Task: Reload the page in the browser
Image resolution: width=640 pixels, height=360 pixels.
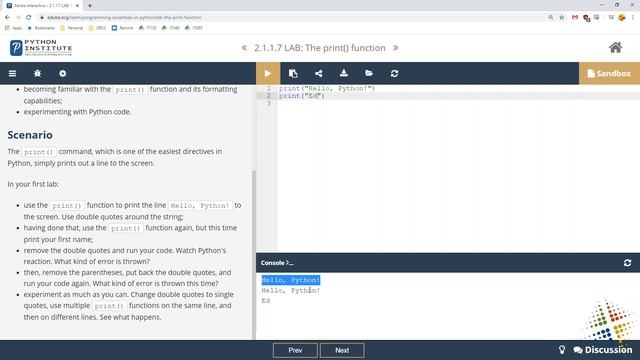Action: pyautogui.click(x=29, y=18)
